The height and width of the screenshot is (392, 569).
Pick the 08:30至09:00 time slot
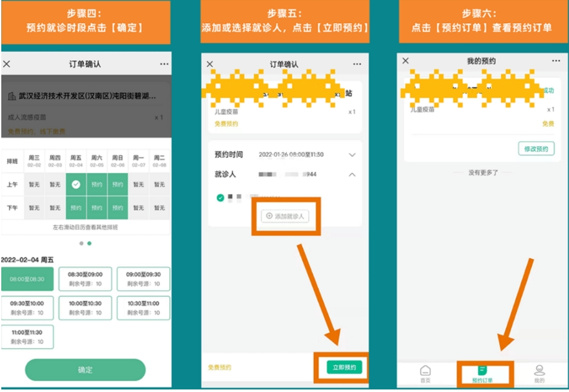coord(85,279)
